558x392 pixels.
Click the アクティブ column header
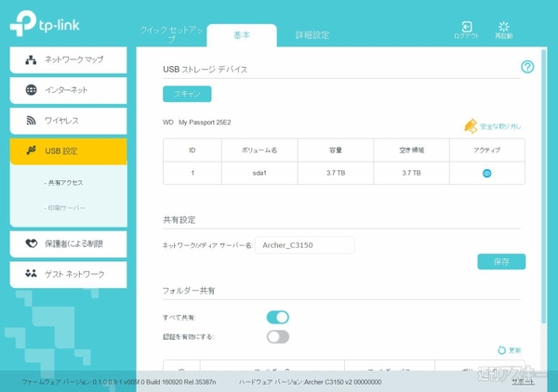(486, 150)
